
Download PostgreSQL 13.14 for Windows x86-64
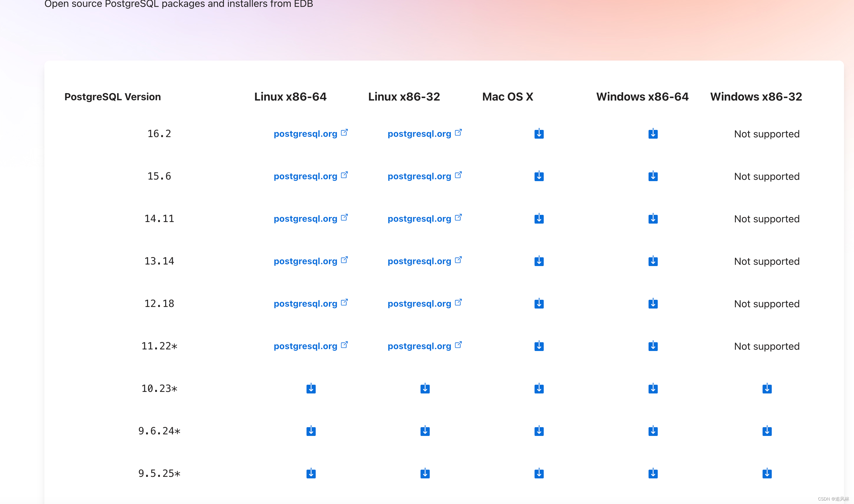653,261
